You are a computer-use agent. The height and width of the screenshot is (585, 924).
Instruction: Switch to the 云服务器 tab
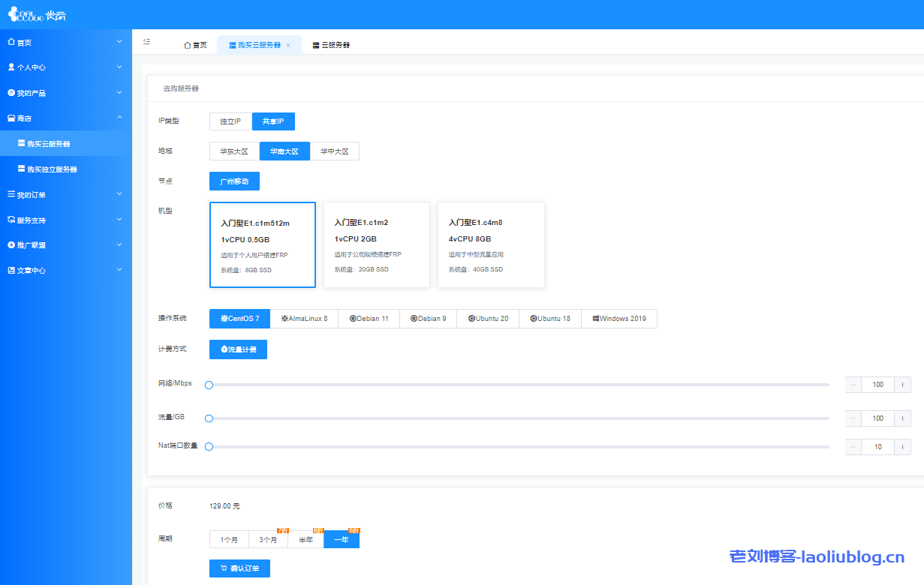pyautogui.click(x=330, y=44)
